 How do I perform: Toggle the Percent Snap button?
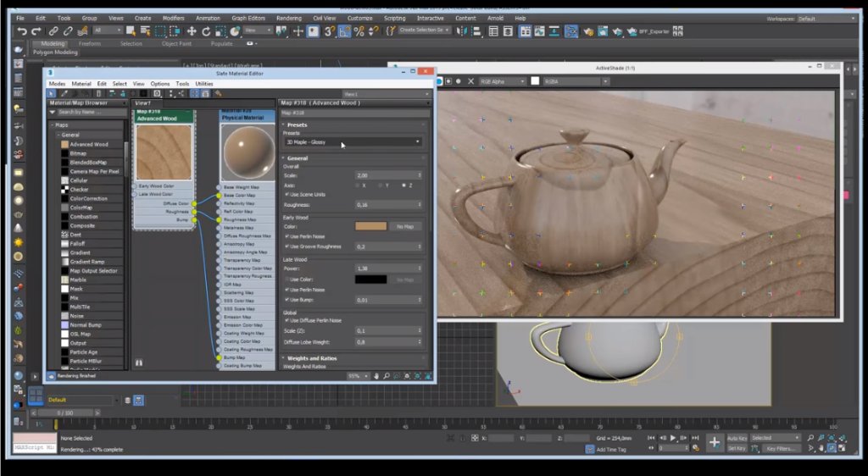tap(359, 31)
